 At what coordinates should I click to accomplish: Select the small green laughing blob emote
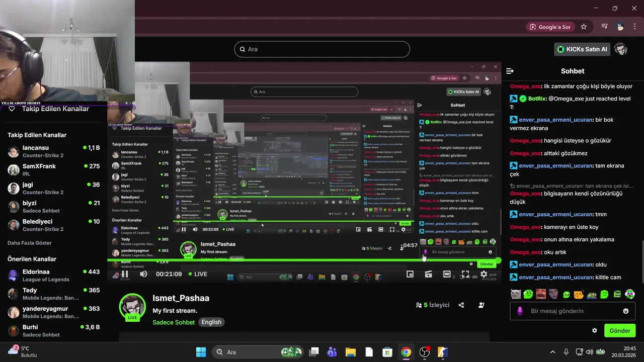(x=567, y=295)
